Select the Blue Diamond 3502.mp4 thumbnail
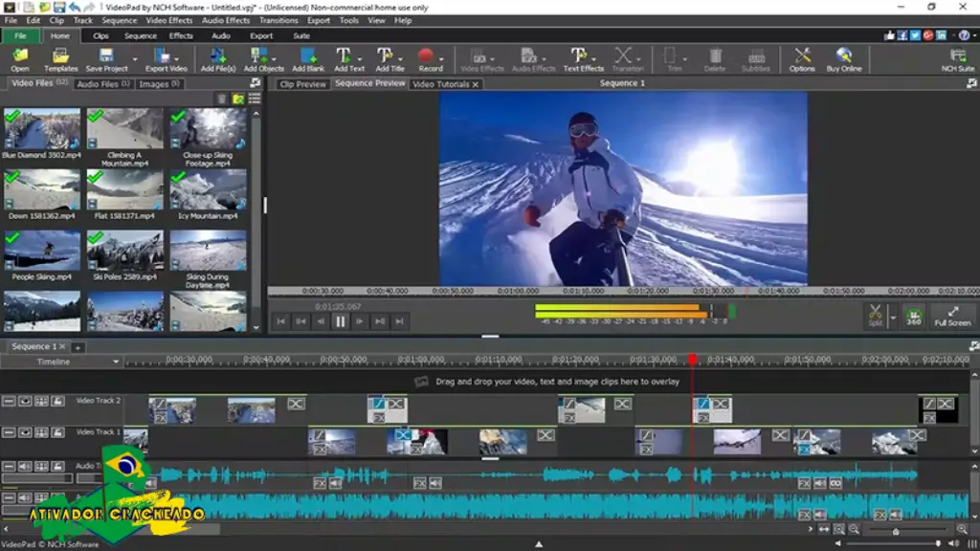Image resolution: width=980 pixels, height=551 pixels. click(x=42, y=129)
